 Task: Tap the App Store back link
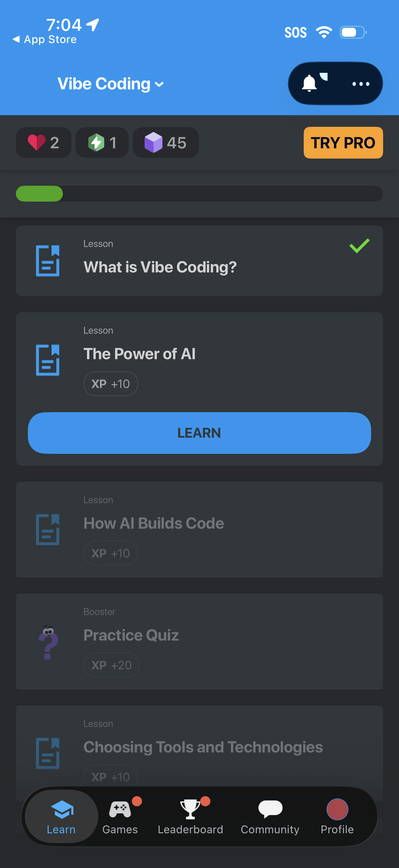click(x=45, y=39)
